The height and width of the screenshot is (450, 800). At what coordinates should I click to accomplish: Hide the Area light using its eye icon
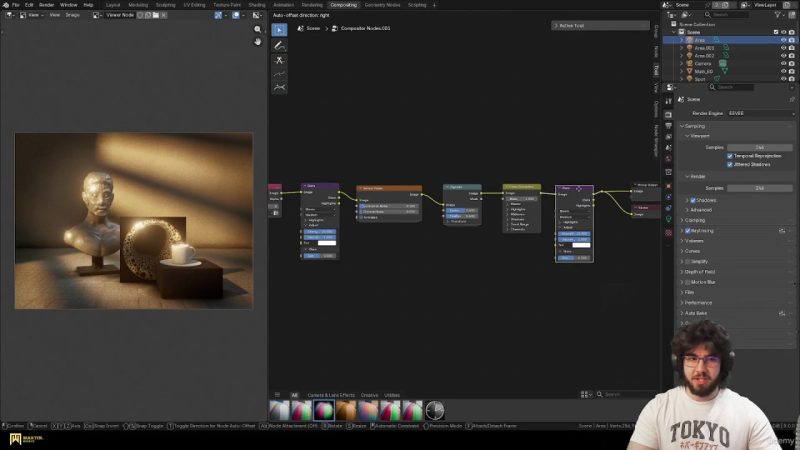tap(783, 40)
